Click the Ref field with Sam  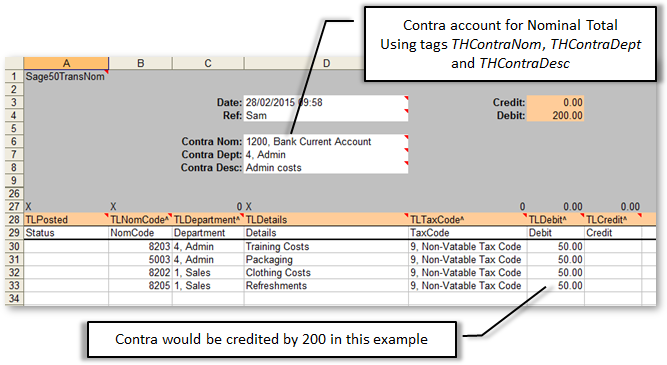click(x=326, y=115)
